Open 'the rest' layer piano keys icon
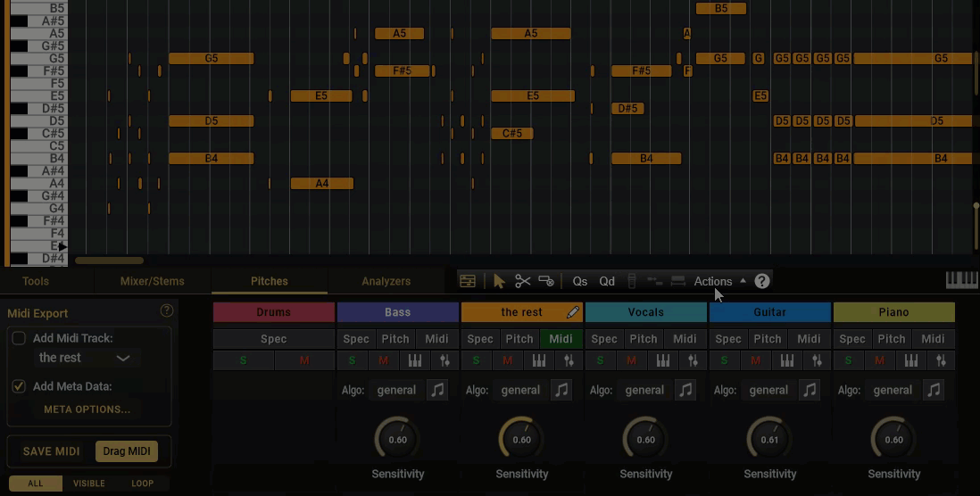Image resolution: width=980 pixels, height=496 pixels. 539,360
